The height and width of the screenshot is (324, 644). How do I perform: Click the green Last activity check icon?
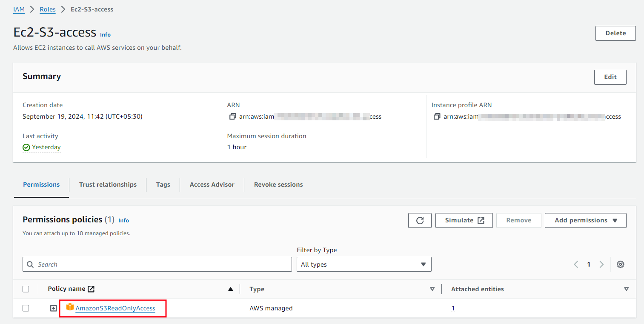tap(26, 147)
